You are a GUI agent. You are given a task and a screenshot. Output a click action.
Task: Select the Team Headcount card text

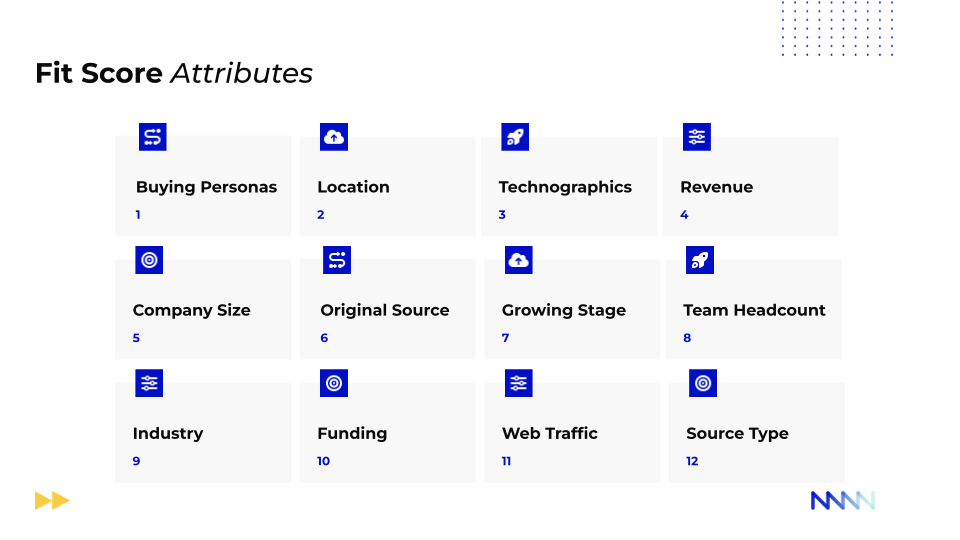(754, 310)
